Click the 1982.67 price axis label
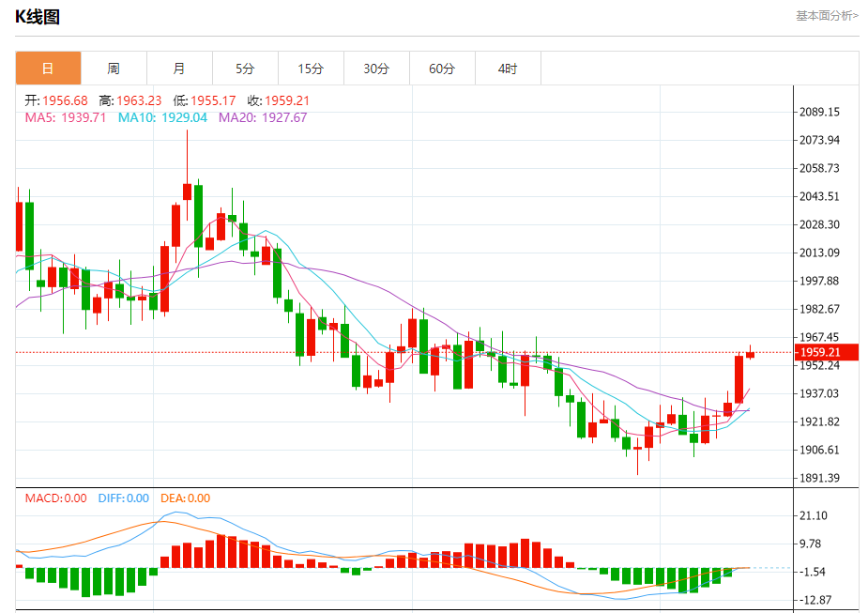The height and width of the screenshot is (613, 868). pos(819,310)
